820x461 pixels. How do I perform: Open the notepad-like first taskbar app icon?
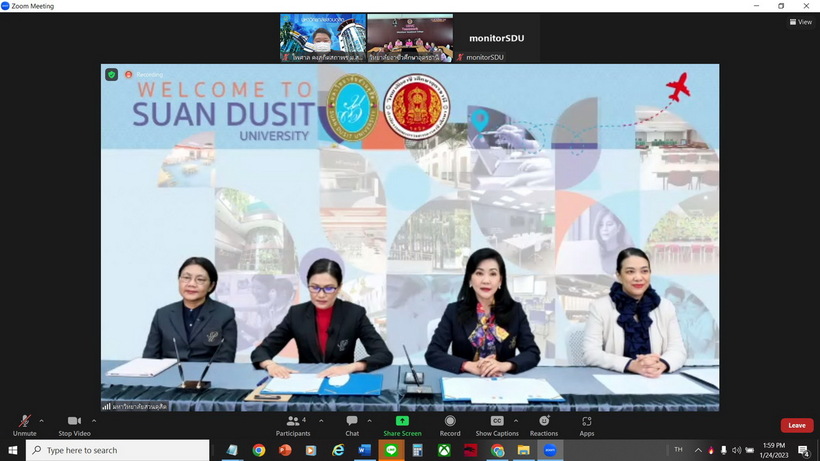[x=232, y=450]
